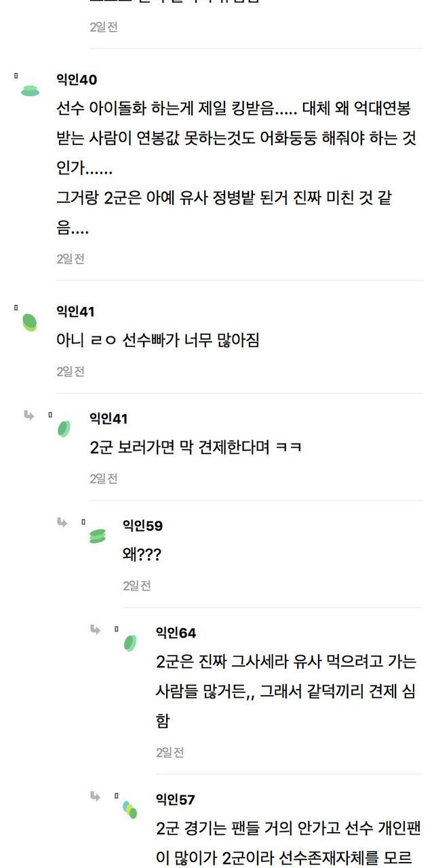Click the '2일 전' timestamp under 익인64's reply
434x868 pixels.
point(170,753)
